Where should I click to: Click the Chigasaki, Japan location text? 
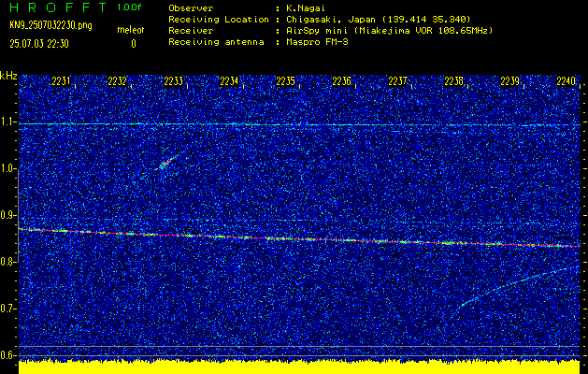(379, 20)
